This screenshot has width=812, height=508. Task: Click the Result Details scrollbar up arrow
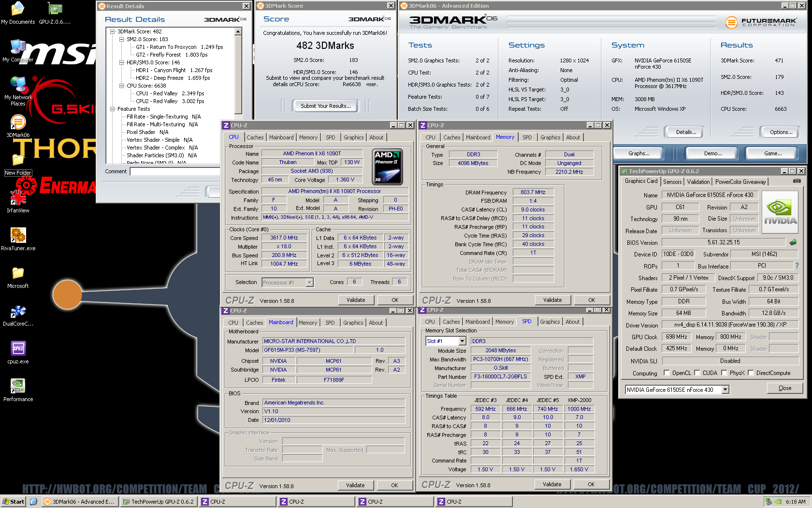[x=238, y=31]
